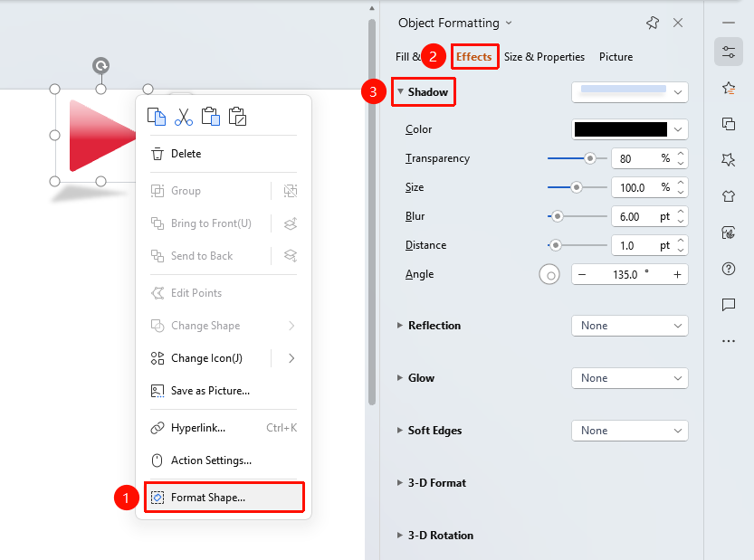This screenshot has height=560, width=754.
Task: Open the settings sliders icon in sidebar
Action: click(x=729, y=52)
